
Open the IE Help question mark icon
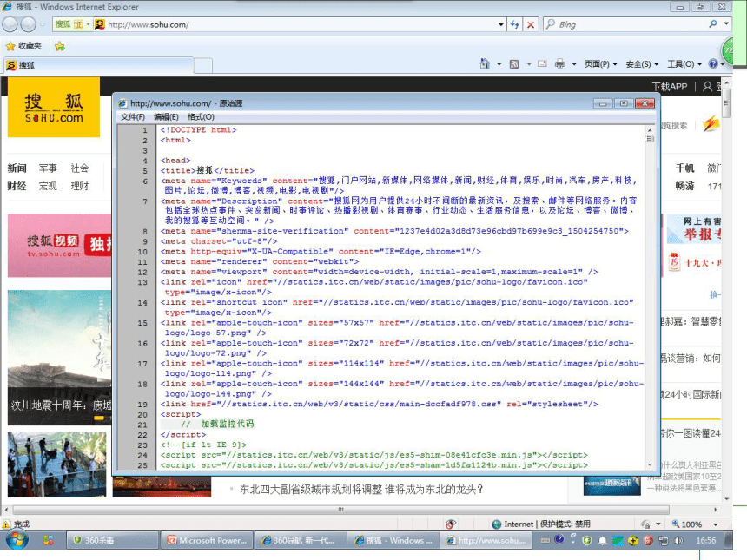[713, 63]
